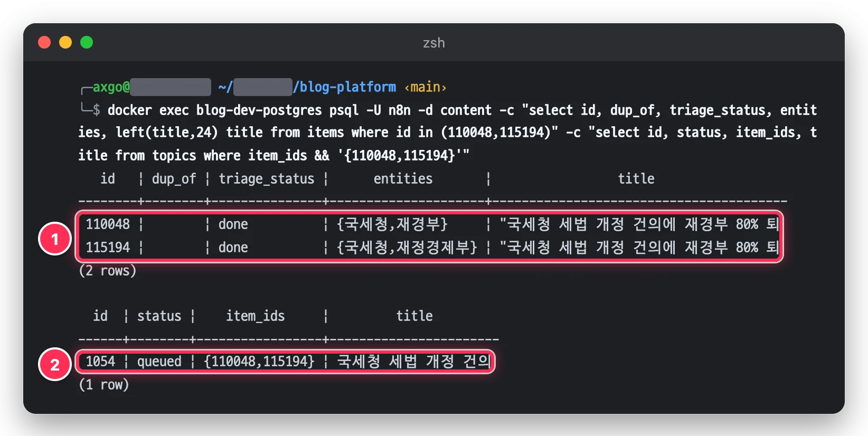The width and height of the screenshot is (868, 436).
Task: Select id cell 115194 in the items table
Action: (108, 248)
